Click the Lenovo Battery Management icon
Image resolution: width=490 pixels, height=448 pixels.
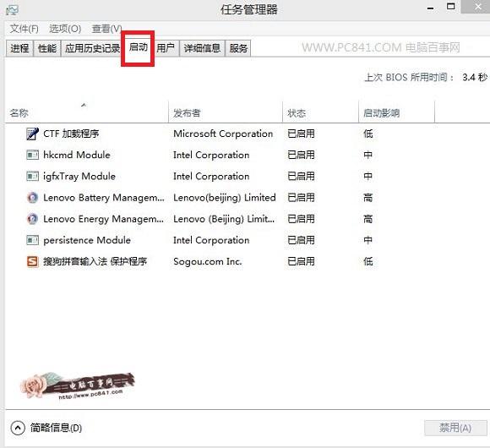[32, 198]
